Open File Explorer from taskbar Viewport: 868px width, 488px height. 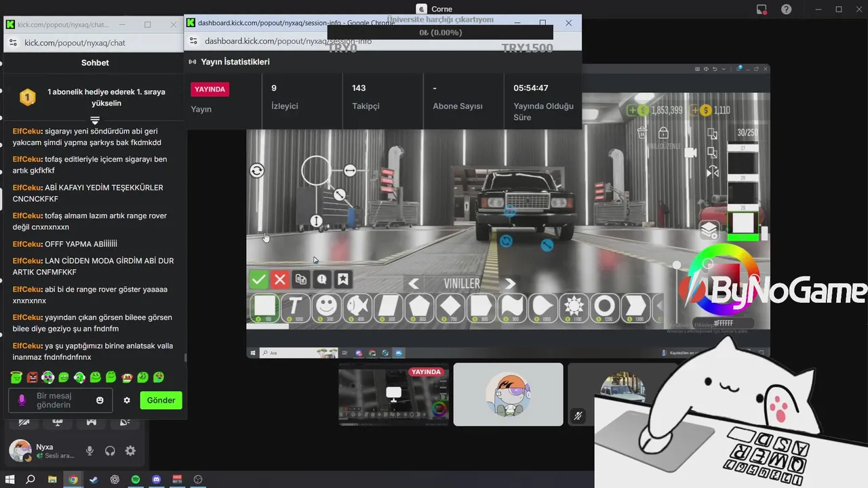(x=52, y=479)
